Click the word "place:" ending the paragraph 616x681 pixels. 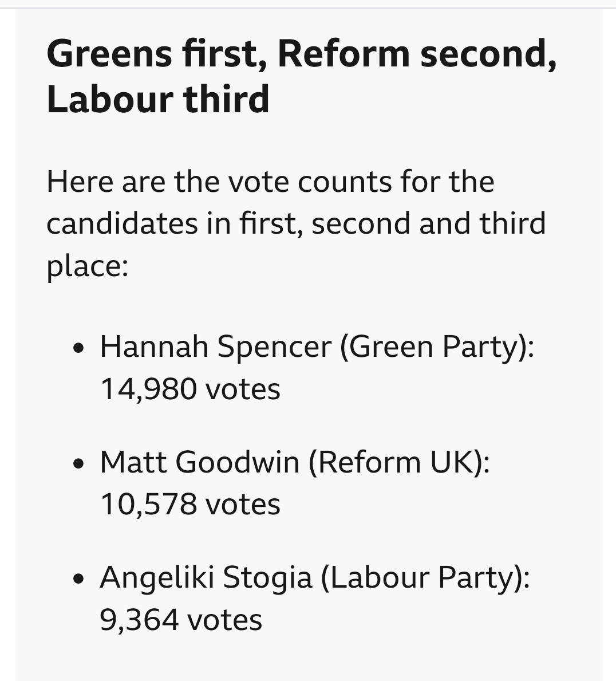[87, 265]
